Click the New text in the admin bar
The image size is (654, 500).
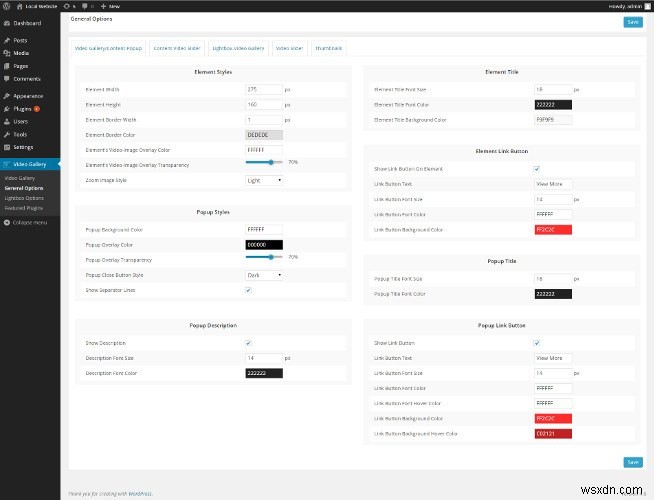114,6
